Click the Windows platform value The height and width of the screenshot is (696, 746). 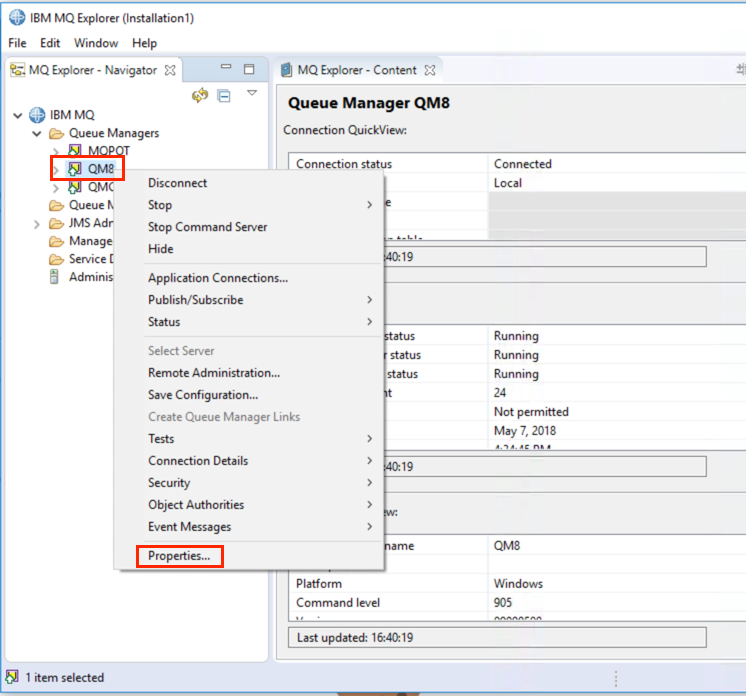pyautogui.click(x=518, y=584)
